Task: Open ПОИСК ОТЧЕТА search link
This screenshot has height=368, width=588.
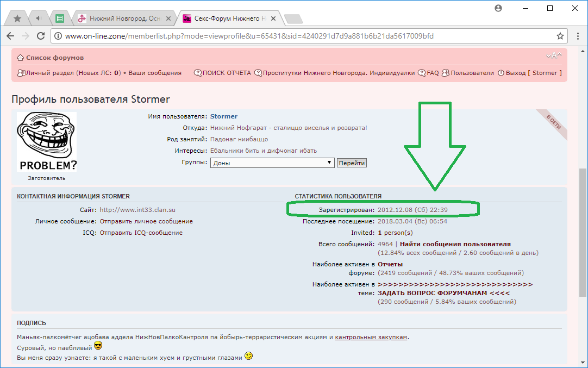Action: point(227,73)
